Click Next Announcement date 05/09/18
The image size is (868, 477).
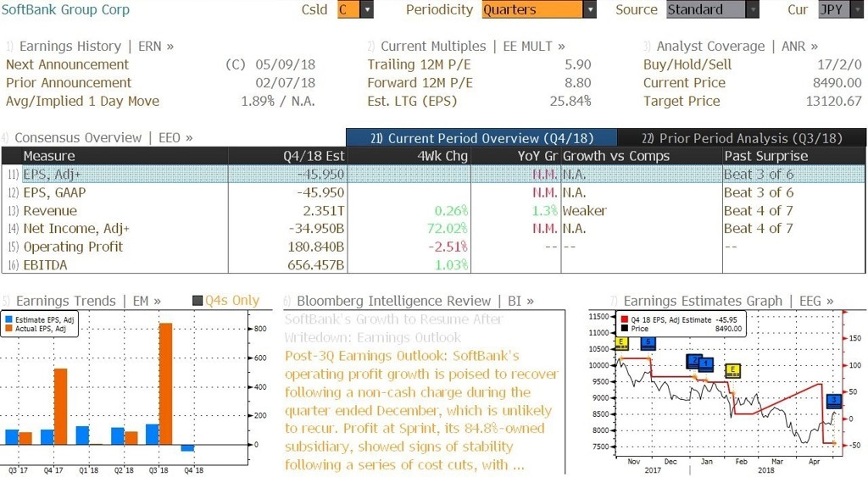coord(285,64)
